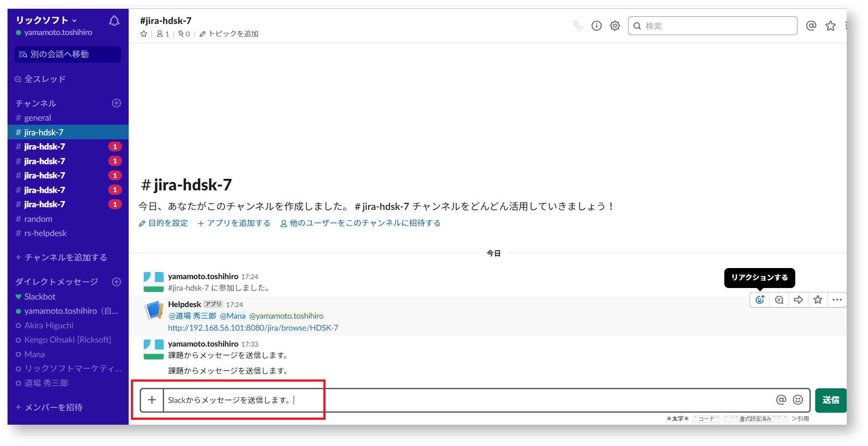The height and width of the screenshot is (446, 868).
Task: Open the リックソフト workspace menu
Action: tap(46, 20)
